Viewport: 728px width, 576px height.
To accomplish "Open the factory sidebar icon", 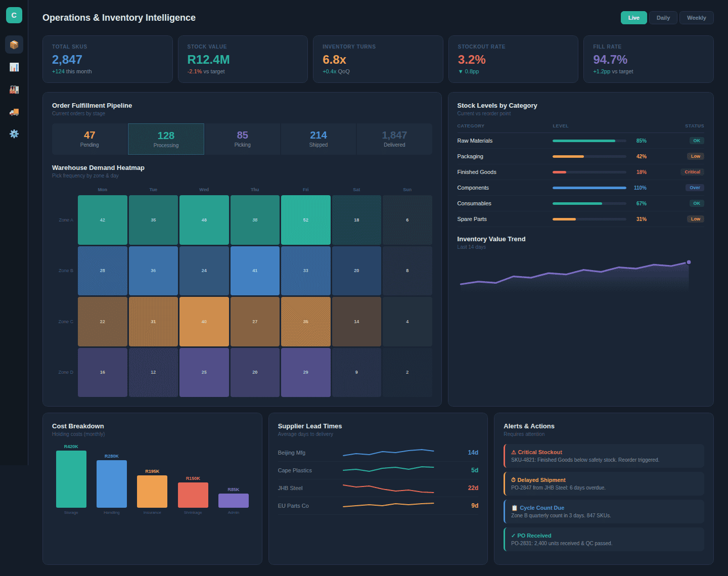I will 14,89.
